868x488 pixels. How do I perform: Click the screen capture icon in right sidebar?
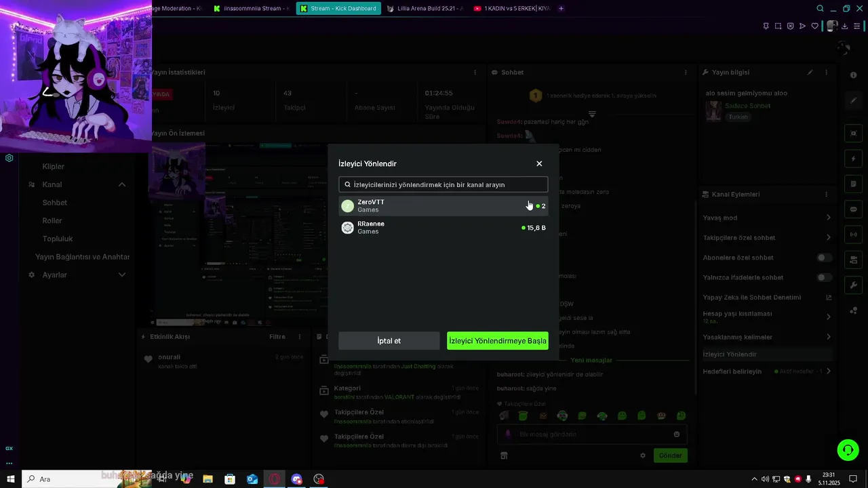[x=853, y=133]
